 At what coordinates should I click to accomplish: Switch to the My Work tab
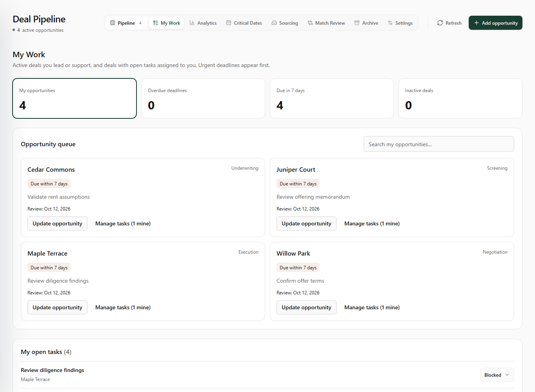click(167, 23)
